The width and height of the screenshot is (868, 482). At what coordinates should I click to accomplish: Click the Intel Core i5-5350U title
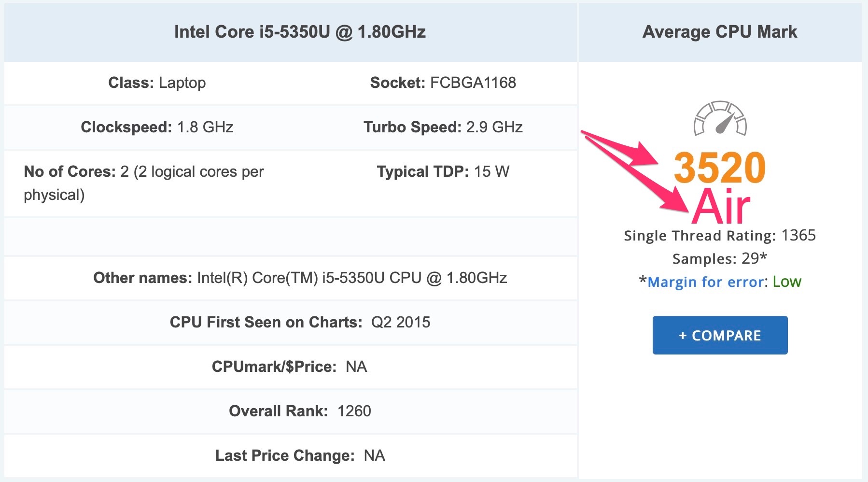[x=300, y=32]
